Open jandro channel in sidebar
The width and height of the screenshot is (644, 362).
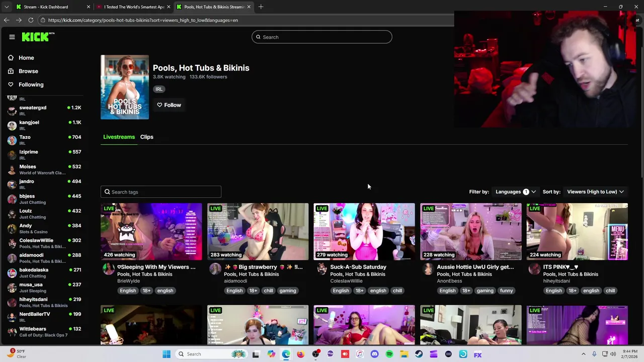click(44, 184)
